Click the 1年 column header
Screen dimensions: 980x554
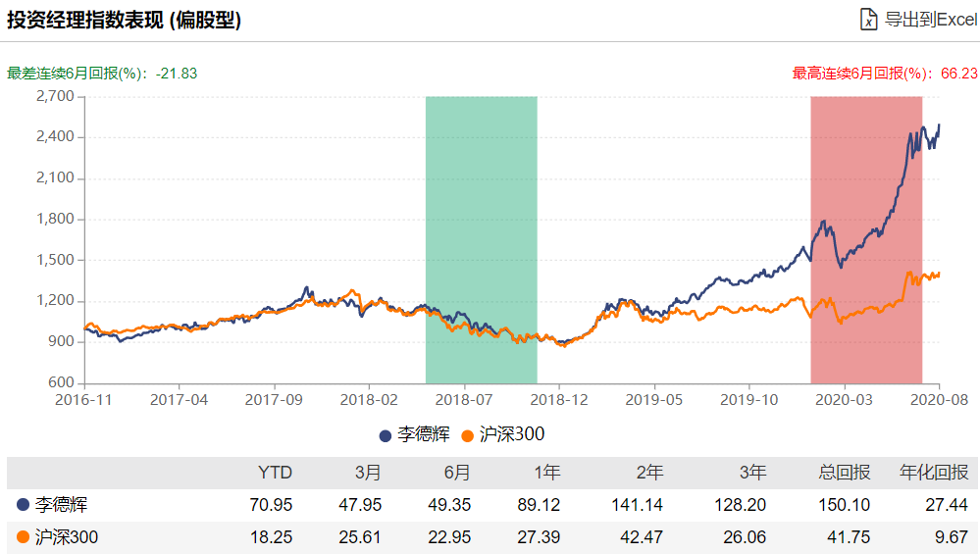tap(546, 473)
